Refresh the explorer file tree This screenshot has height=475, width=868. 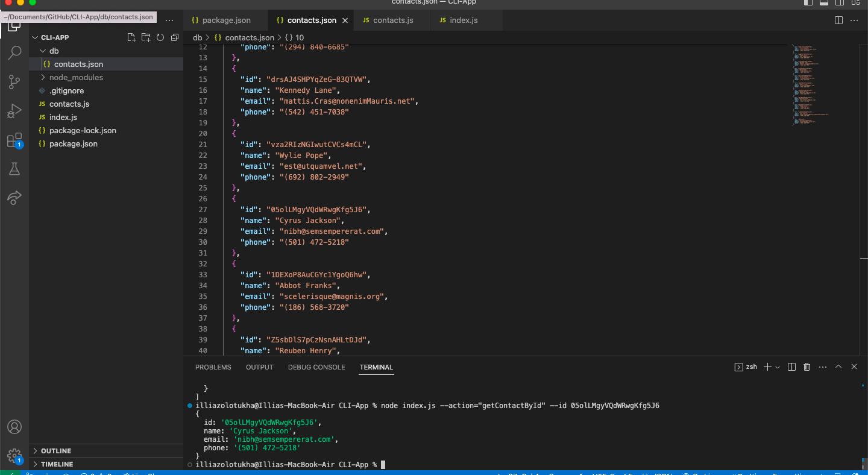(160, 37)
